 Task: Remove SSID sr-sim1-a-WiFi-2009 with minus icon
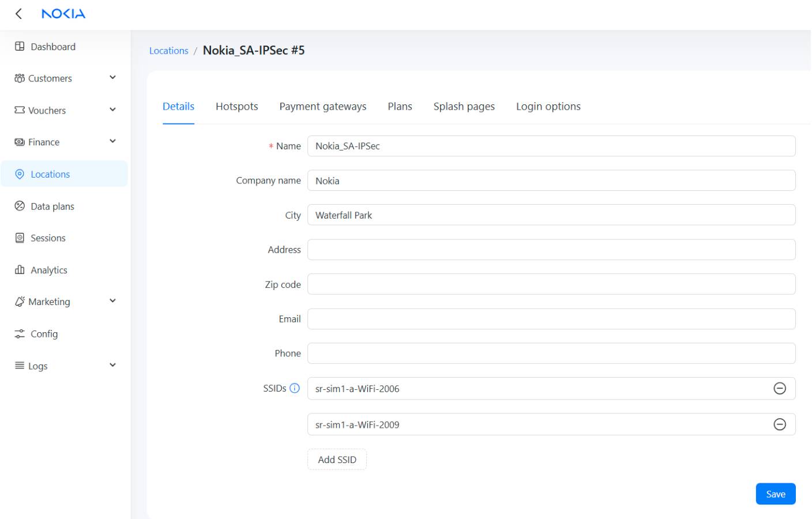tap(780, 424)
